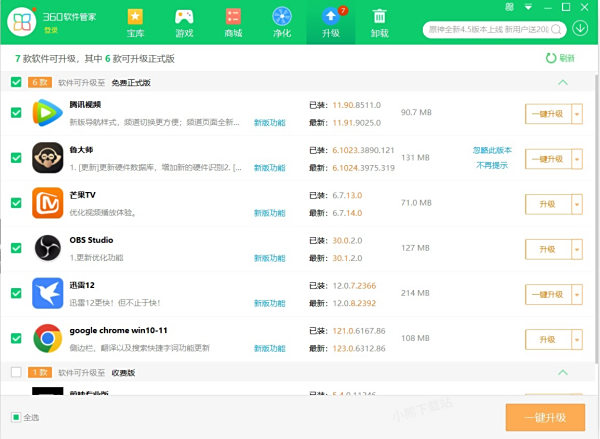The width and height of the screenshot is (600, 439).
Task: Open the download manager arrow icon
Action: [x=580, y=29]
